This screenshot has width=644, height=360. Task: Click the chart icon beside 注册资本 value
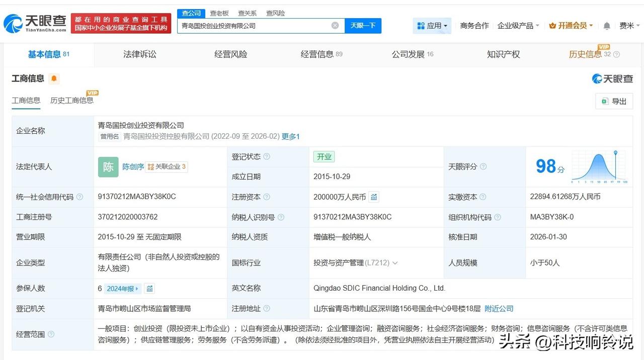(374, 197)
